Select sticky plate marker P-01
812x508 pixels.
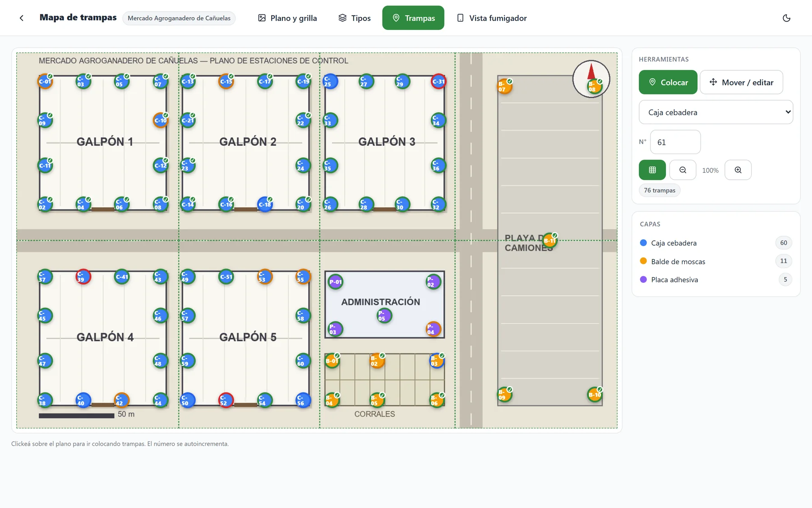tap(335, 282)
